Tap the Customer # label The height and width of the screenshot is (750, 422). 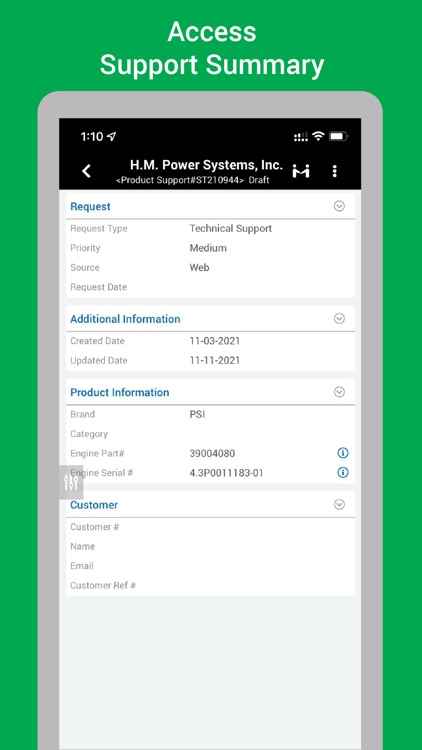click(95, 527)
